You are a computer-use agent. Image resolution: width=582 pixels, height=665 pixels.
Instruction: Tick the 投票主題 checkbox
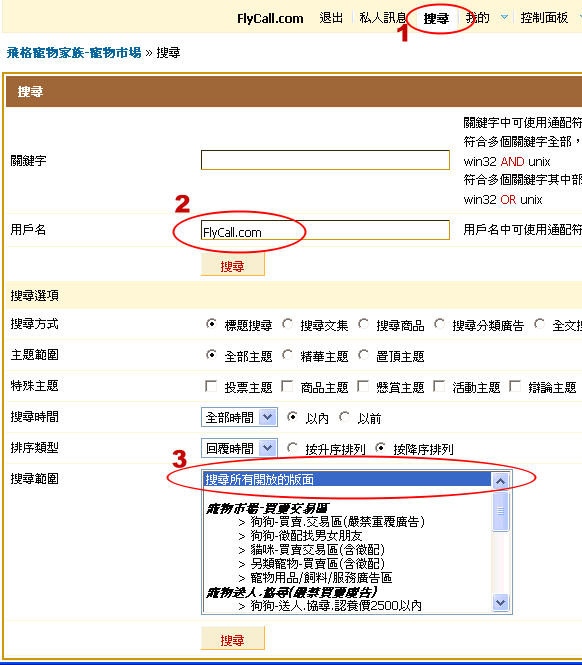tap(211, 386)
